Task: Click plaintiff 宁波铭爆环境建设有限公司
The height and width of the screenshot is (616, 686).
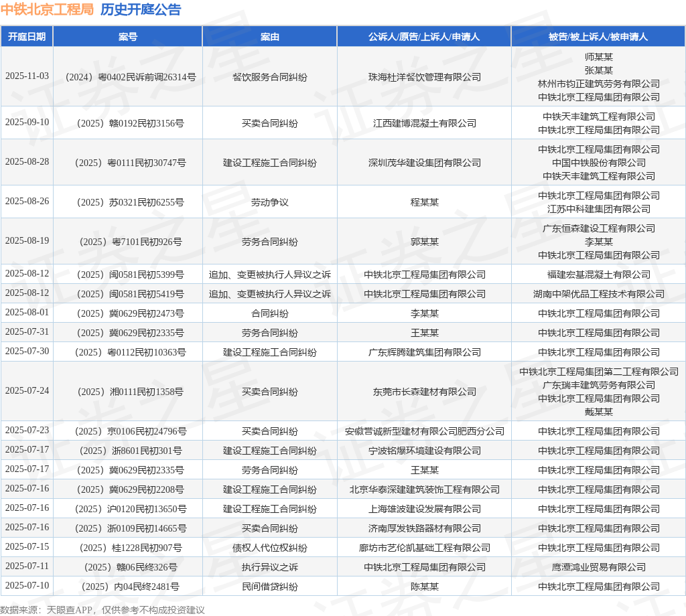Action: click(424, 451)
